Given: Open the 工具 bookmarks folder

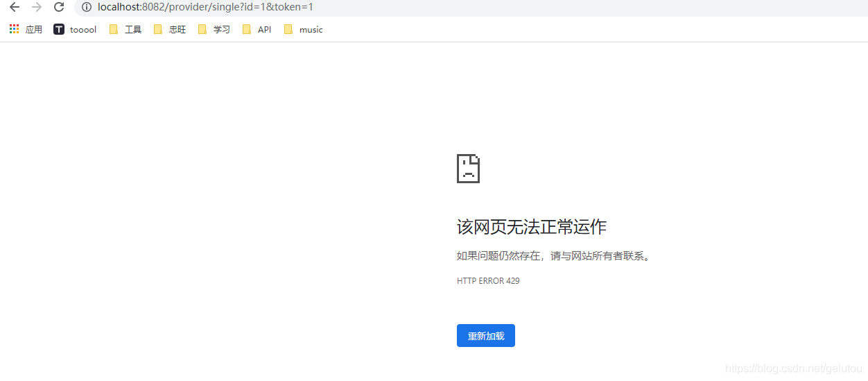Looking at the screenshot, I should tap(125, 29).
